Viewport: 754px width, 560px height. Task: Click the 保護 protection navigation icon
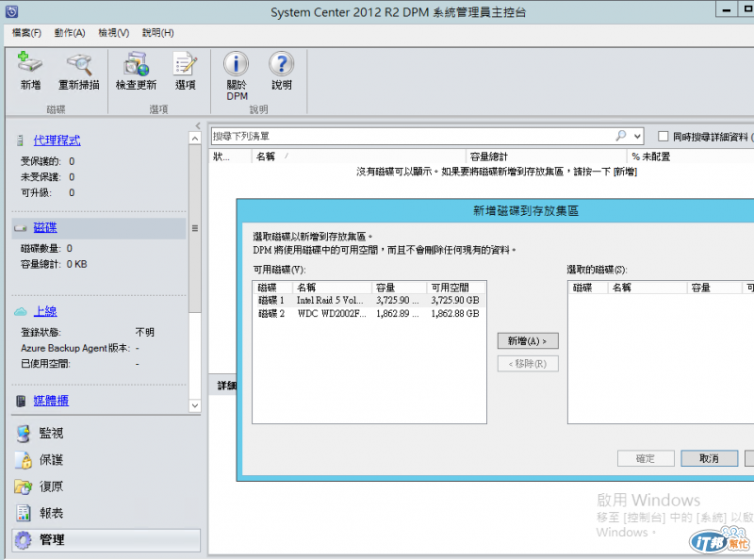[23, 460]
